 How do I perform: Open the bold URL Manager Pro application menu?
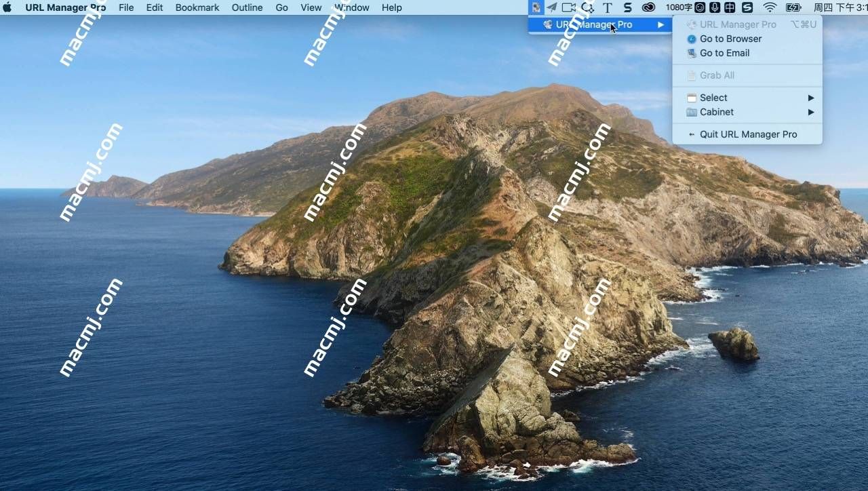coord(66,7)
